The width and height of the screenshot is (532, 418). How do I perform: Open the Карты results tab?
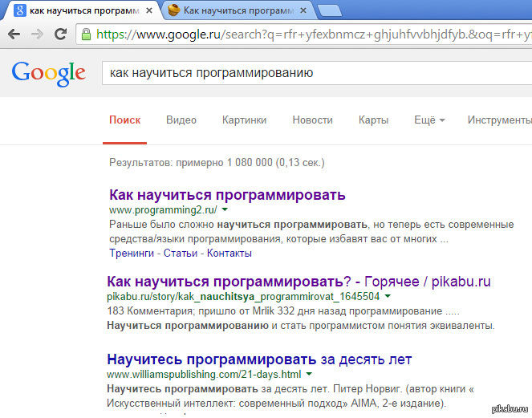(x=373, y=120)
